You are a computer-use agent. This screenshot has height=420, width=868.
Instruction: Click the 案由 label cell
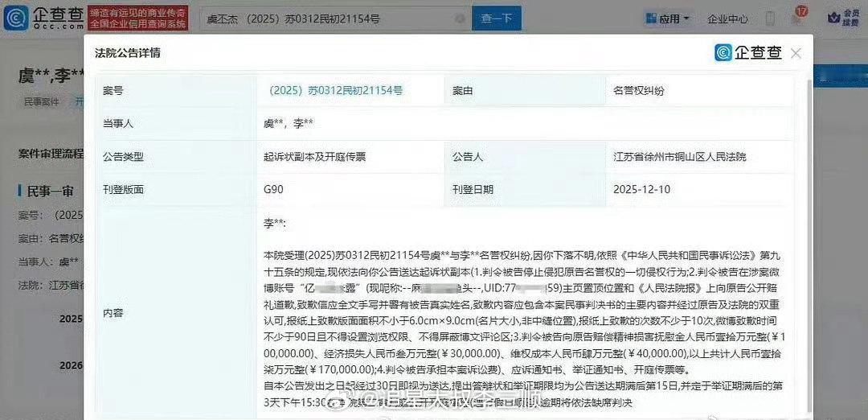[x=525, y=90]
